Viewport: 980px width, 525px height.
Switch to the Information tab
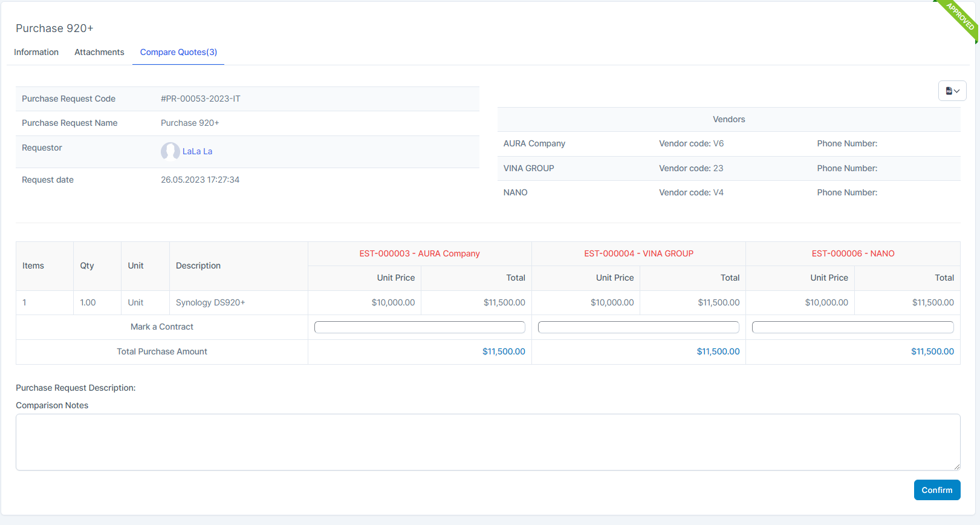point(36,52)
